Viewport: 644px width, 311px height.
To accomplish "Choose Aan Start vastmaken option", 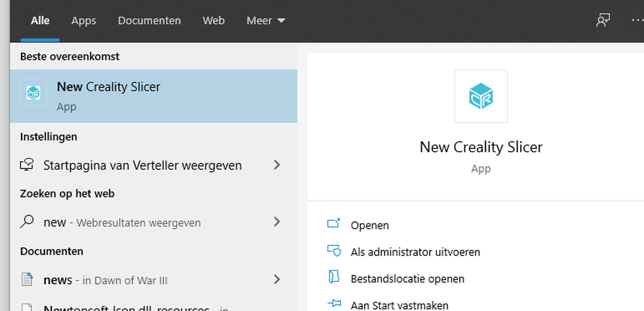I will 399,305.
